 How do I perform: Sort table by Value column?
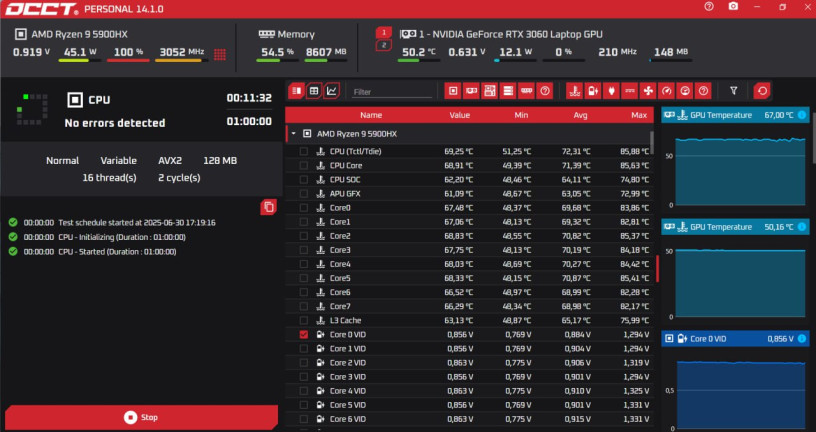click(x=460, y=115)
